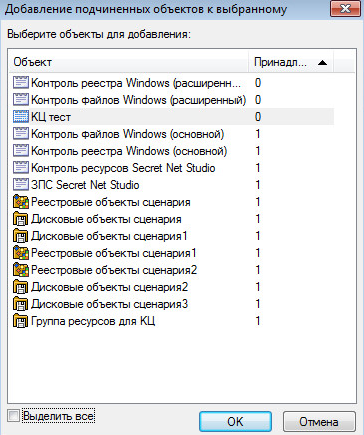Select text Дисковые объекты сценария

pos(106,219)
